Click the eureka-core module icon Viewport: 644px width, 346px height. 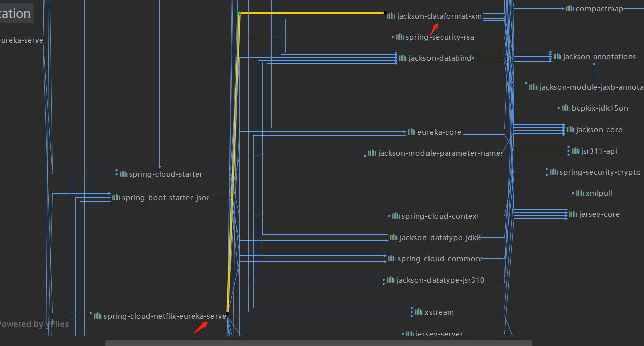point(411,132)
